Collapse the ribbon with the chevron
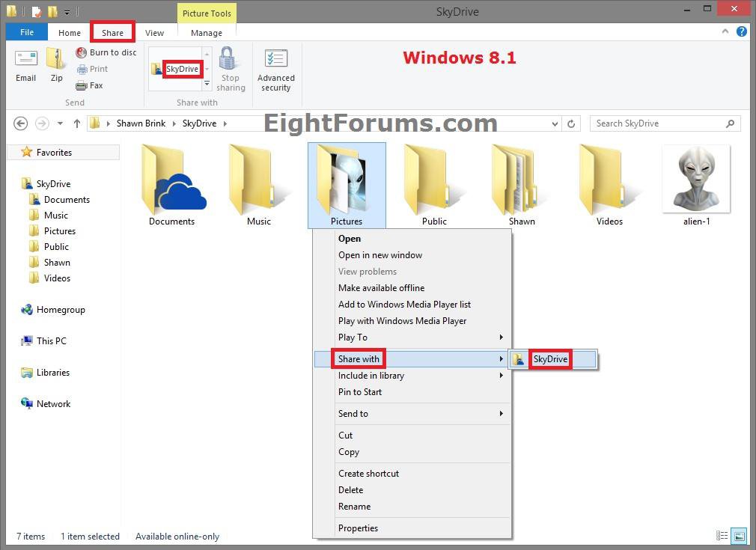Screen dimensions: 756x550 click(725, 32)
